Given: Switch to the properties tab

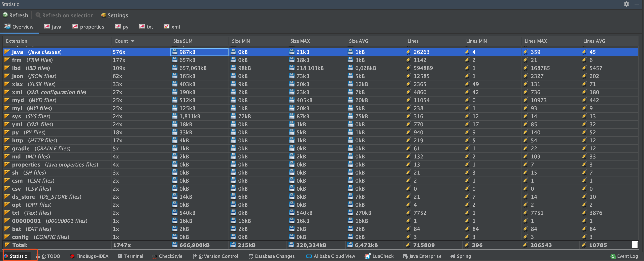Looking at the screenshot, I should tap(88, 27).
